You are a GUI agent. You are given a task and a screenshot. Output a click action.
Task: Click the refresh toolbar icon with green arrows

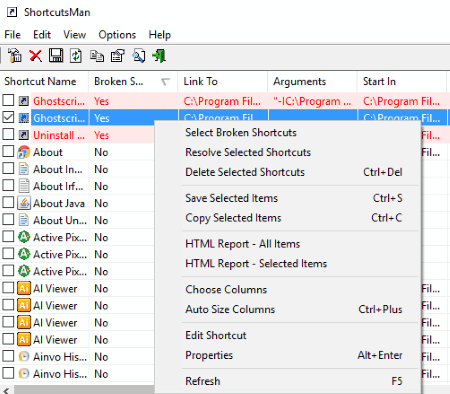click(x=76, y=56)
